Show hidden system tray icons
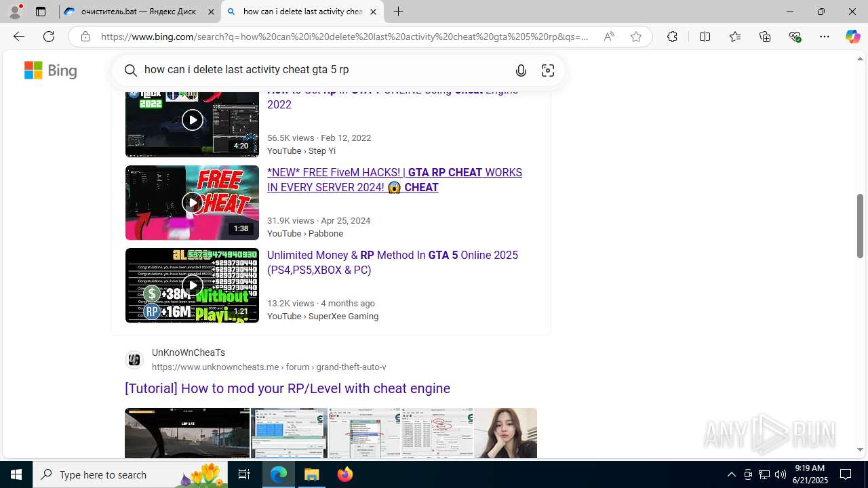Viewport: 868px width, 488px height. (x=731, y=474)
